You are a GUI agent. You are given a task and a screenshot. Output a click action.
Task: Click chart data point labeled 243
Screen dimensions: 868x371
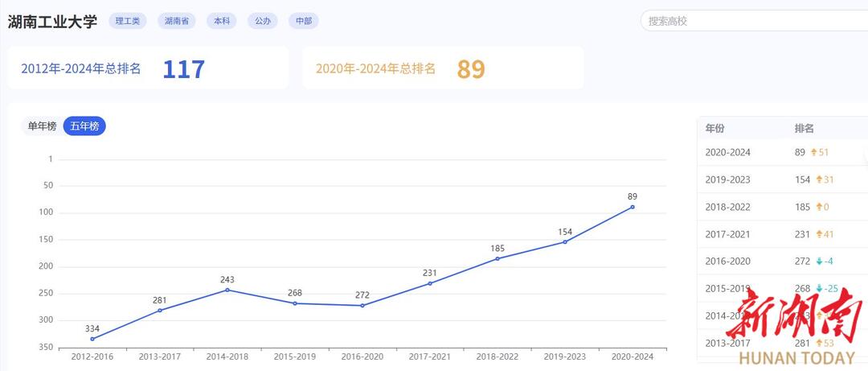tap(227, 290)
